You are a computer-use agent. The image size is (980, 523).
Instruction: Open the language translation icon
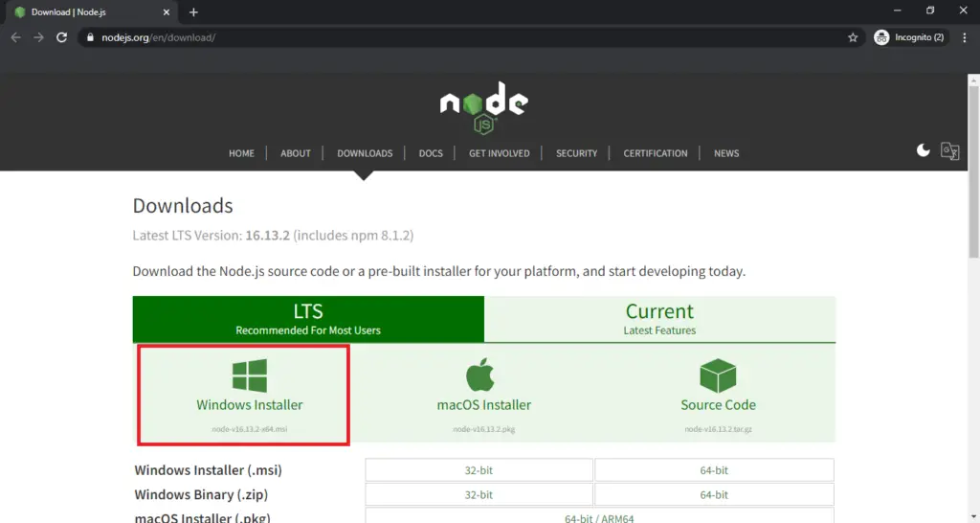click(x=949, y=151)
